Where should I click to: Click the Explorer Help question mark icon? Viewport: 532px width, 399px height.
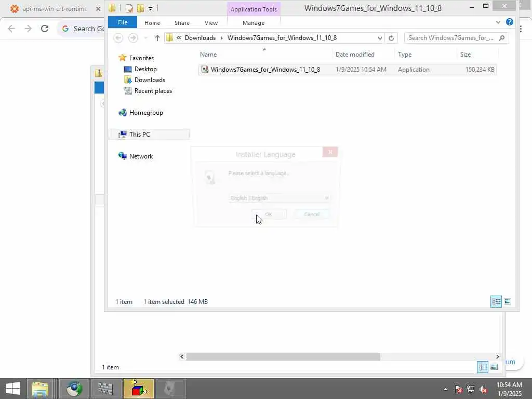click(509, 22)
